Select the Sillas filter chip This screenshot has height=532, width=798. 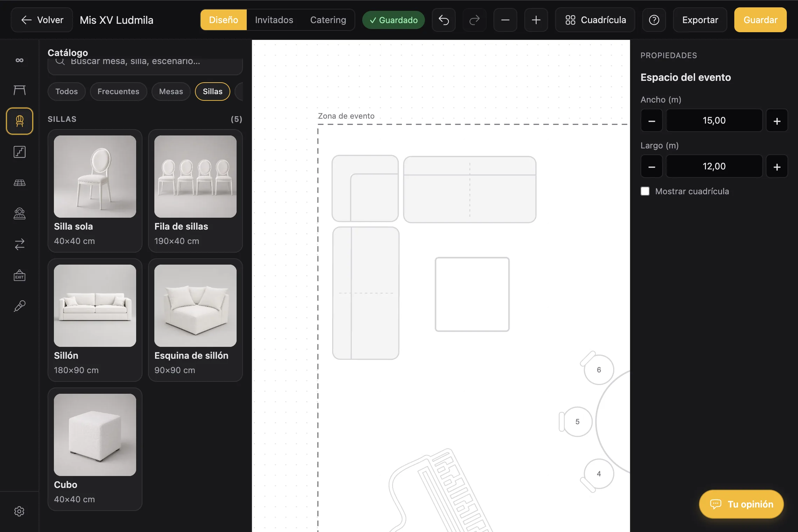pos(212,91)
